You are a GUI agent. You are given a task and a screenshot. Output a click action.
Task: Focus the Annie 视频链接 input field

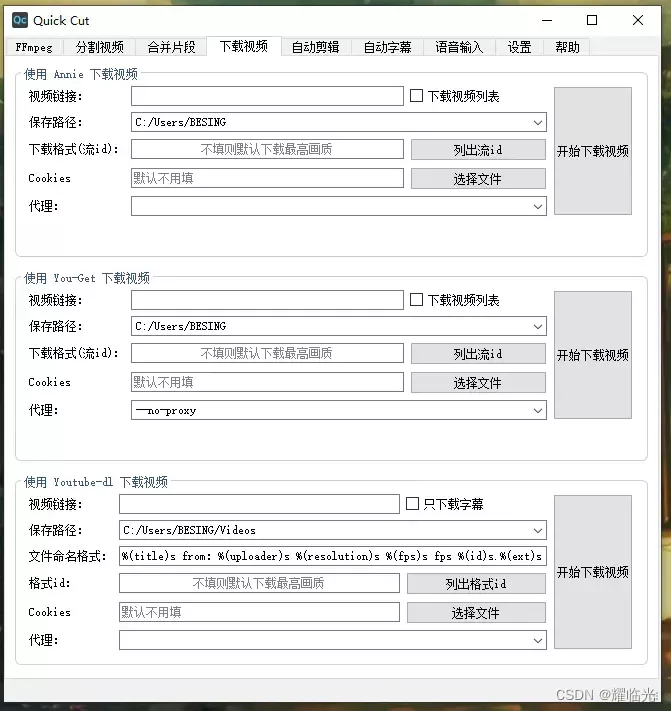tap(267, 96)
